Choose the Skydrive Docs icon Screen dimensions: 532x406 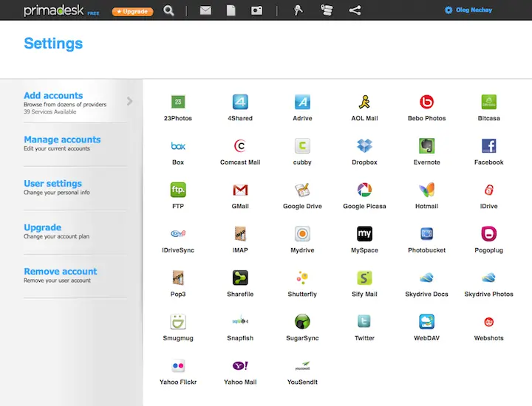[x=426, y=278]
